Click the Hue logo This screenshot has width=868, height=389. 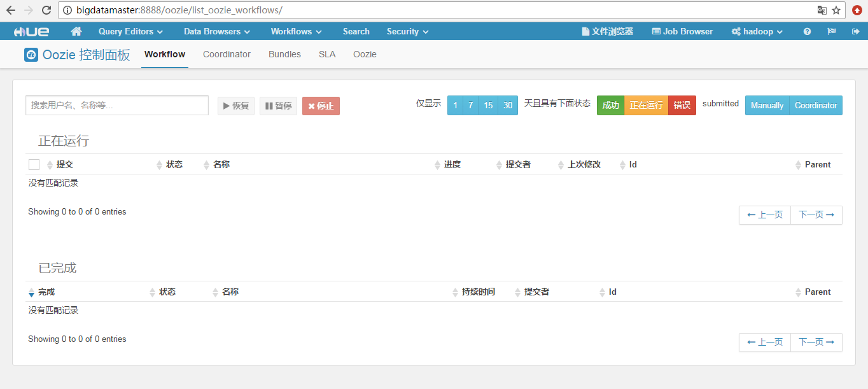click(31, 31)
